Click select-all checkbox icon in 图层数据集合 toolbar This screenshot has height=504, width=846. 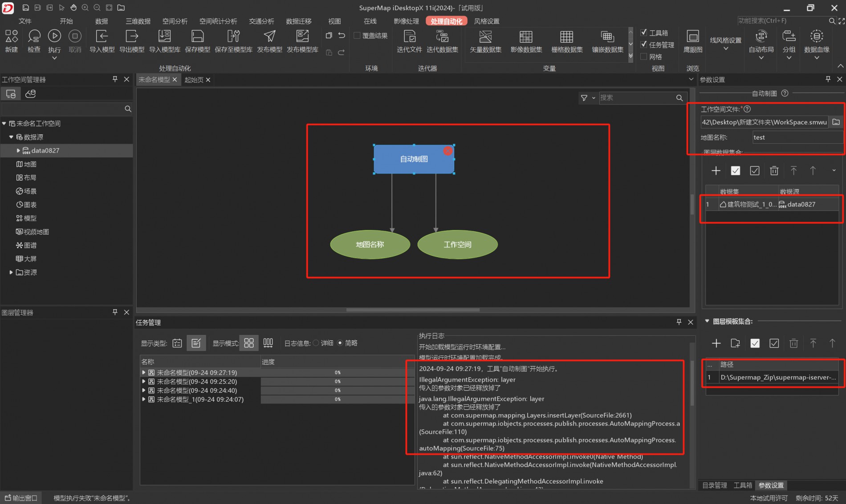pyautogui.click(x=736, y=171)
